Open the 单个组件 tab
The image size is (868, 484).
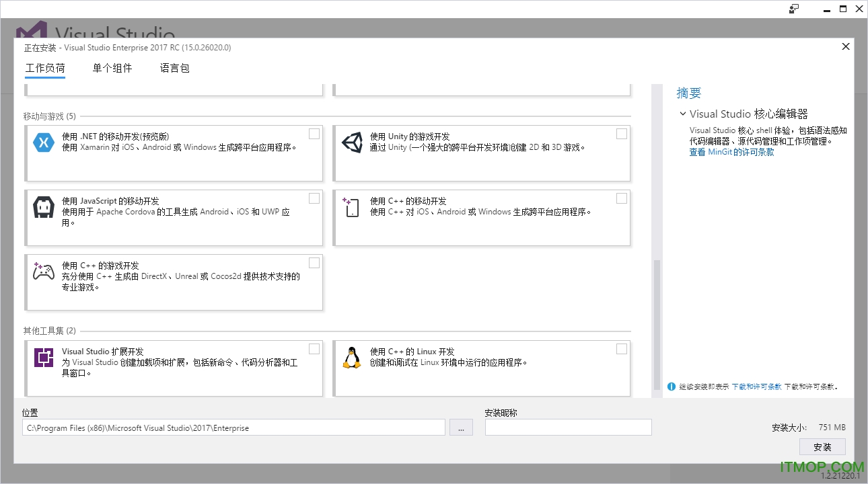[112, 68]
